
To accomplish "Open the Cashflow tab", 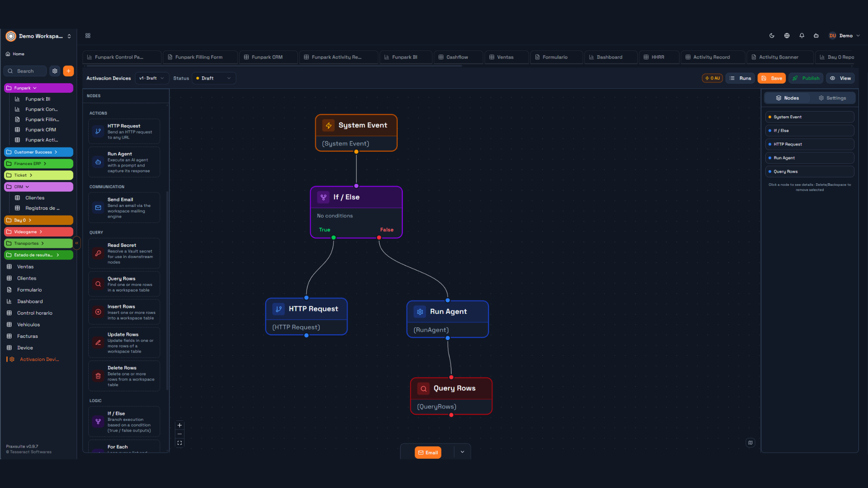I will 457,57.
